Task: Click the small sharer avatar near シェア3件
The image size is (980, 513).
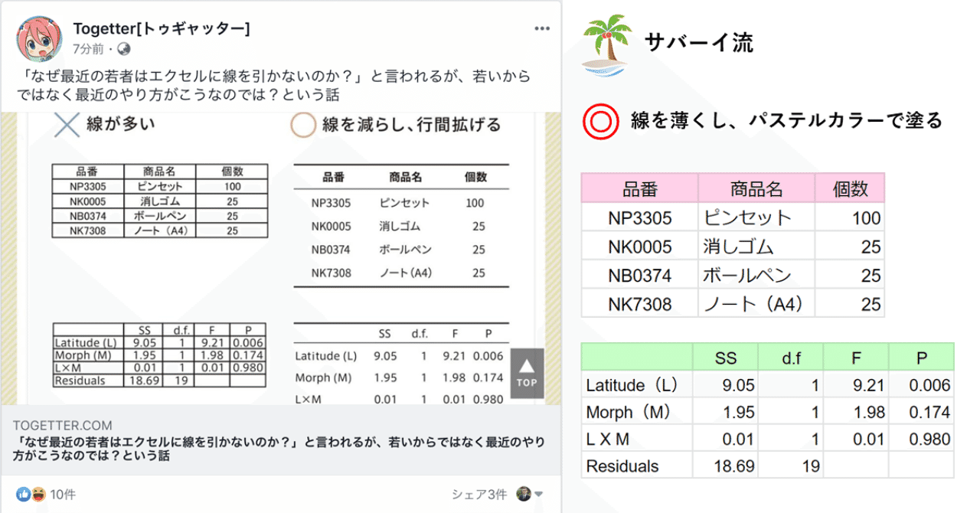Action: 522,495
